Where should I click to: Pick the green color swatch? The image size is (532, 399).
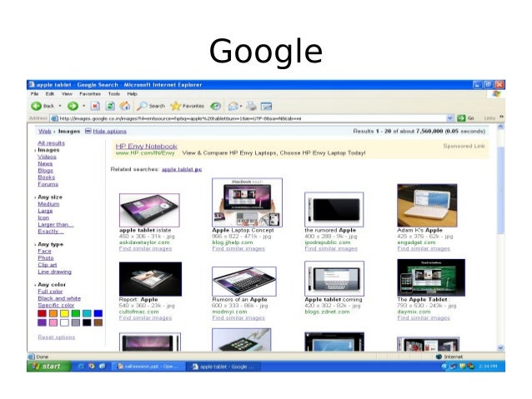[x=76, y=313]
